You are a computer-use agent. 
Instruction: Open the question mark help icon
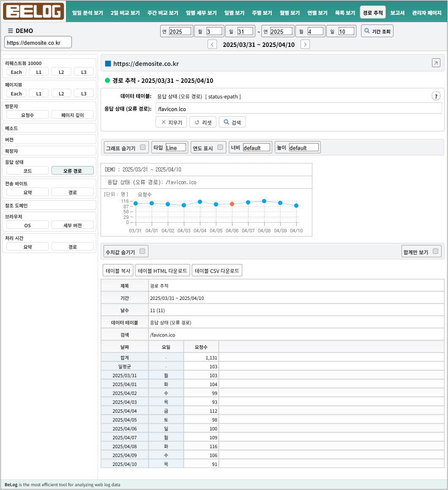pyautogui.click(x=436, y=96)
